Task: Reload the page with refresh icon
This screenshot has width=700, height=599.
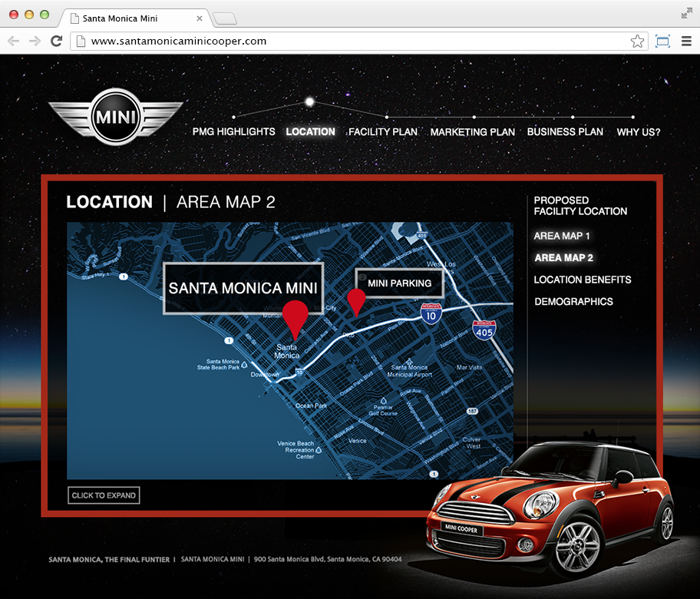Action: (x=56, y=41)
